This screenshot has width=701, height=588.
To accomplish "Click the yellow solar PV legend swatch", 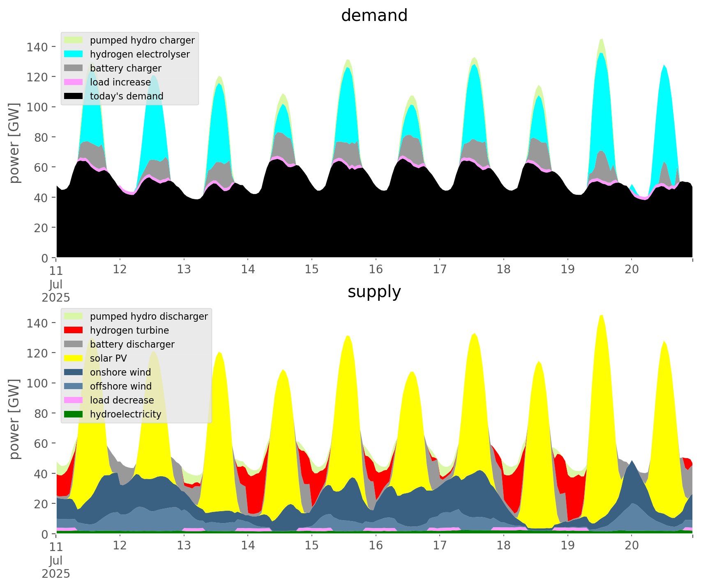I will tap(74, 358).
